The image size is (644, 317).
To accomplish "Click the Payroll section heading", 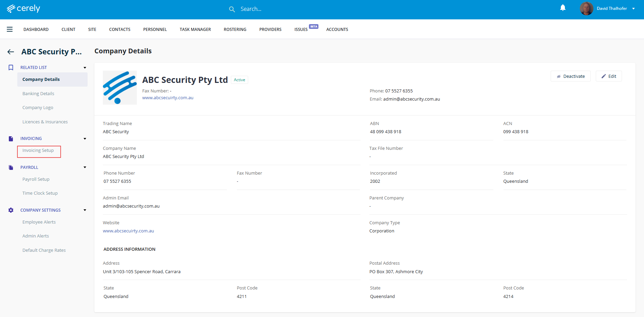I will point(29,168).
